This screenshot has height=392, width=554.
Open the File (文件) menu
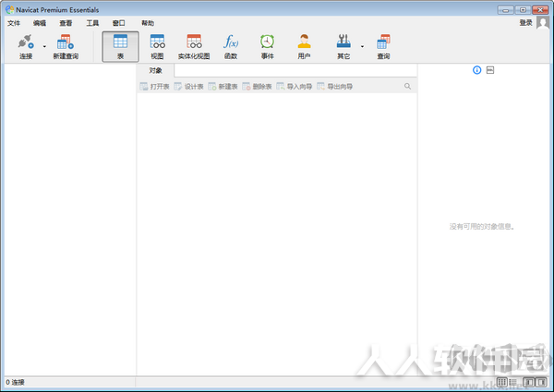coord(14,23)
